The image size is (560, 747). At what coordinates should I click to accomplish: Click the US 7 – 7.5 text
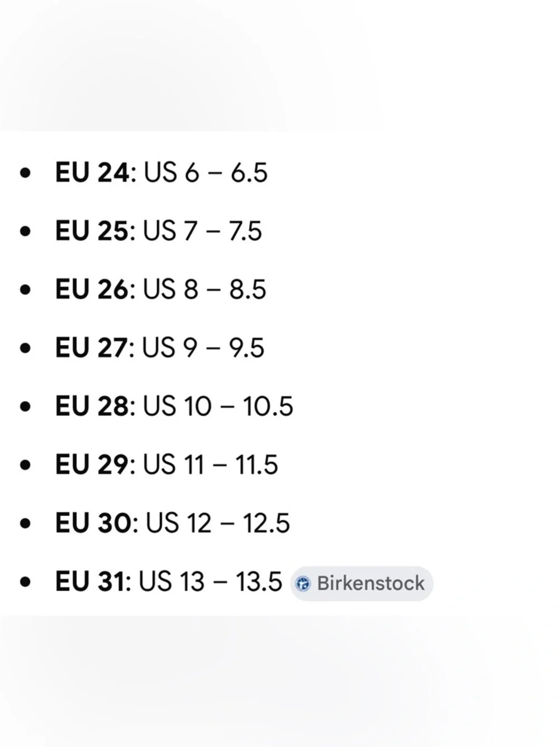pyautogui.click(x=202, y=231)
